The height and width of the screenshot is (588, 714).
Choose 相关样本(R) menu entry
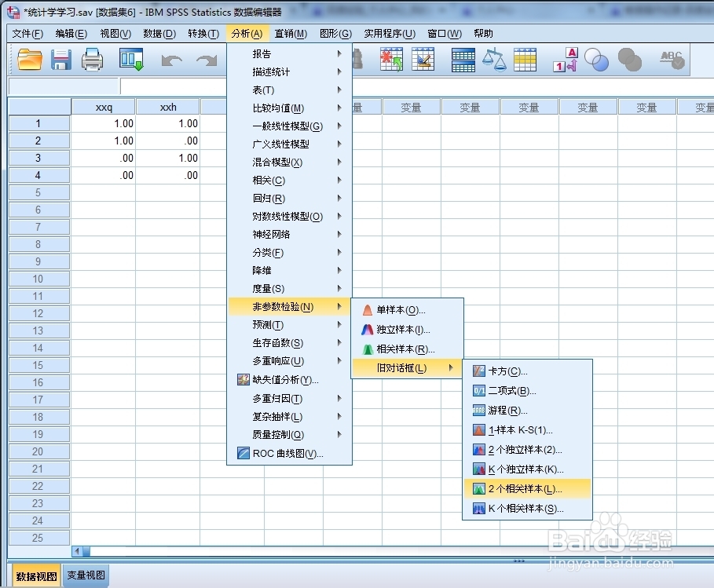click(x=407, y=349)
